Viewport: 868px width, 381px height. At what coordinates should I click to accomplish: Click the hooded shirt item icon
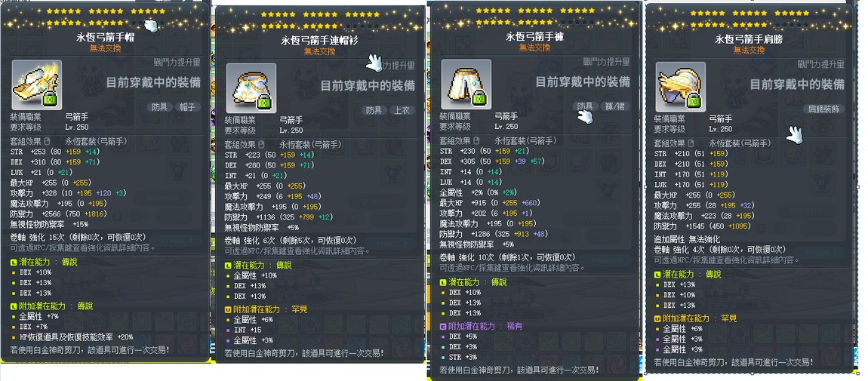coord(251,88)
